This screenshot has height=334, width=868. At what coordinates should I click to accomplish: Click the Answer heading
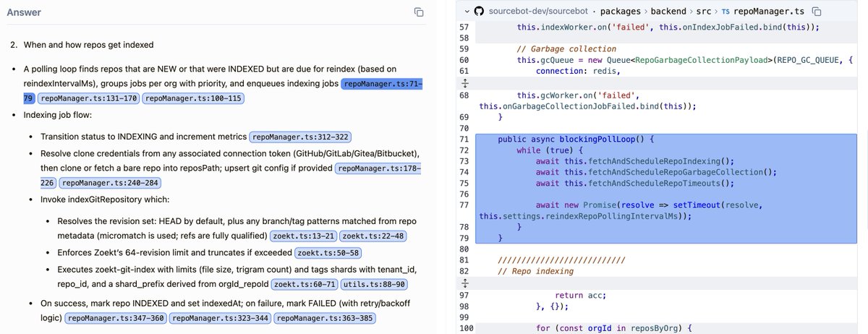[x=24, y=12]
